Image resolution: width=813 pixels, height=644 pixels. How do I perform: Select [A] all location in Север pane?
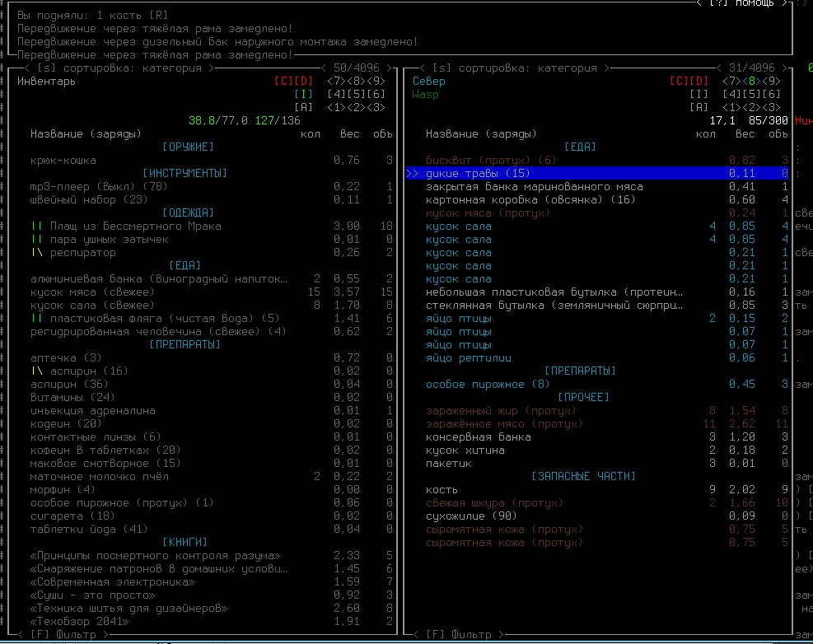699,107
